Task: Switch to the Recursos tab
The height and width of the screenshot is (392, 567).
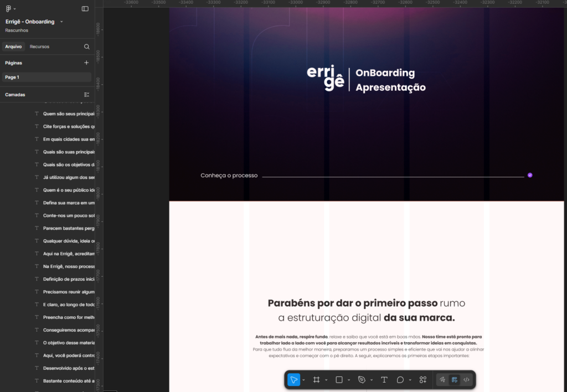Action: (39, 47)
